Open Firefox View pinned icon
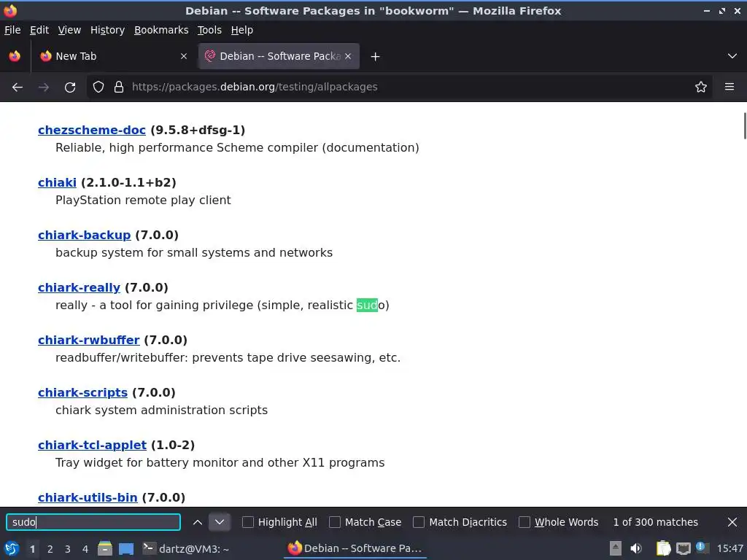Screen dimensions: 747x560 tap(15, 56)
